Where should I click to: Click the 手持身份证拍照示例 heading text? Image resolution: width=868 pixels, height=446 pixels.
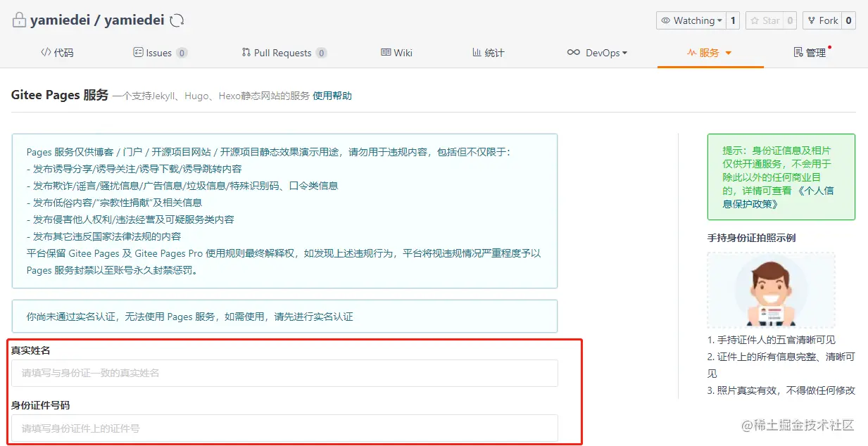coord(751,238)
